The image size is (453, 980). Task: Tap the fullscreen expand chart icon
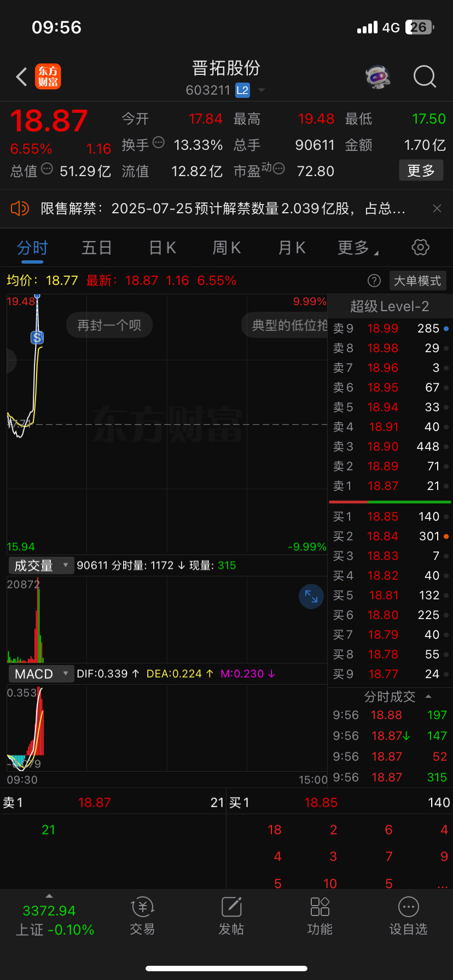[x=311, y=596]
